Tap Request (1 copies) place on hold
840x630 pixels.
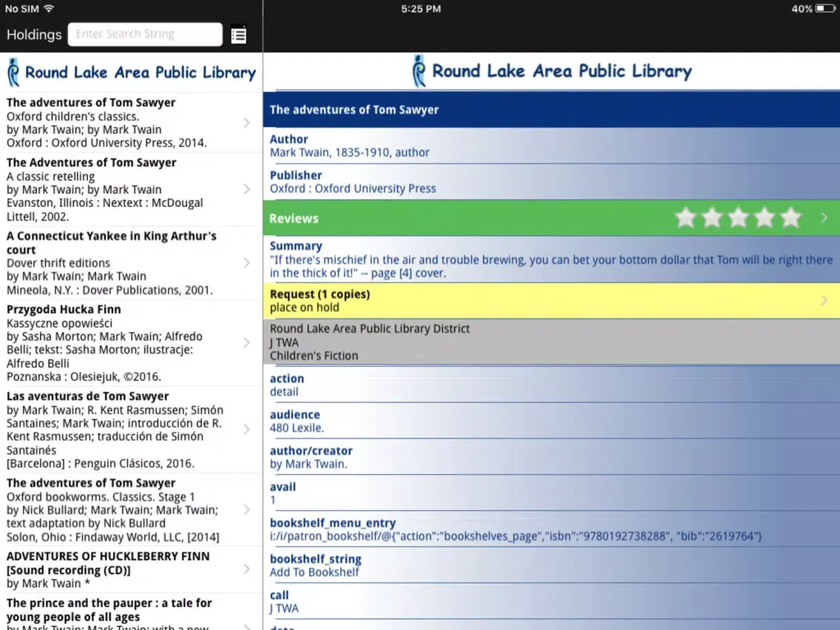552,300
